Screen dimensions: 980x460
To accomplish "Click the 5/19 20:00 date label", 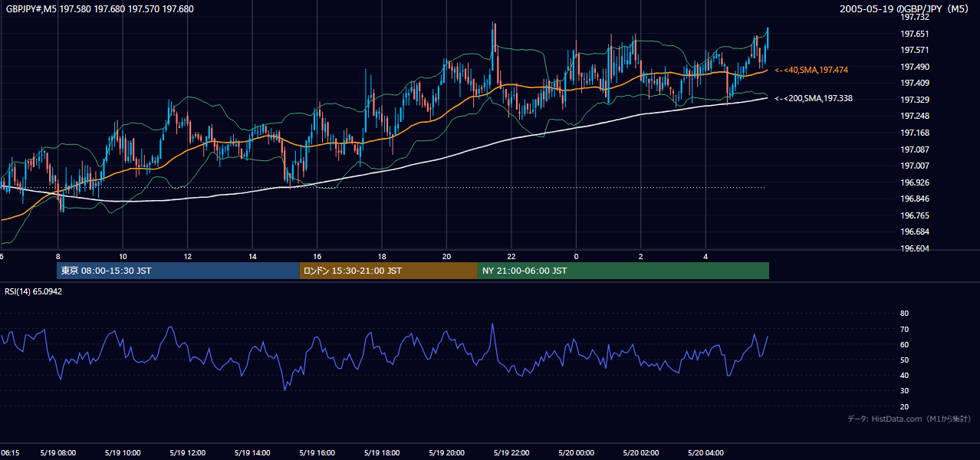I will tap(446, 453).
